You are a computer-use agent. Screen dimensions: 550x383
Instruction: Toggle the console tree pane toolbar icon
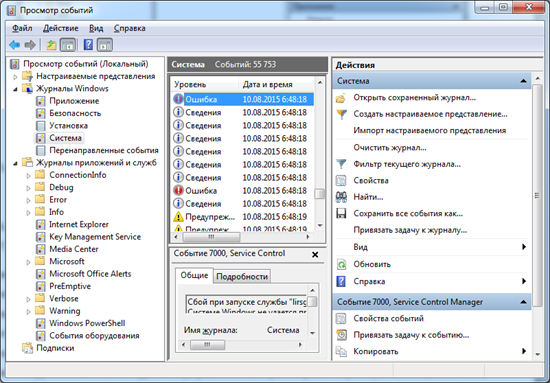[x=68, y=45]
